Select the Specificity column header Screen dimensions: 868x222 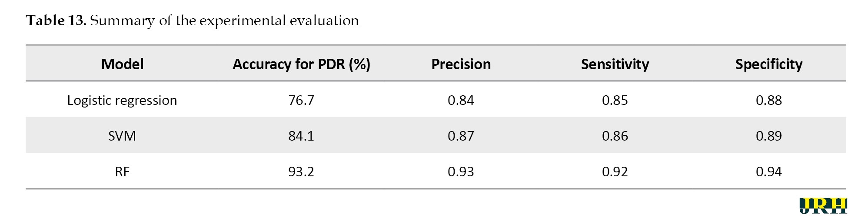[x=768, y=64]
